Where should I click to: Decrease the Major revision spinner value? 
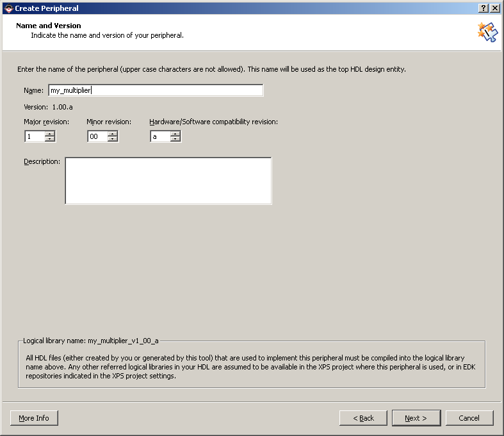pos(50,139)
